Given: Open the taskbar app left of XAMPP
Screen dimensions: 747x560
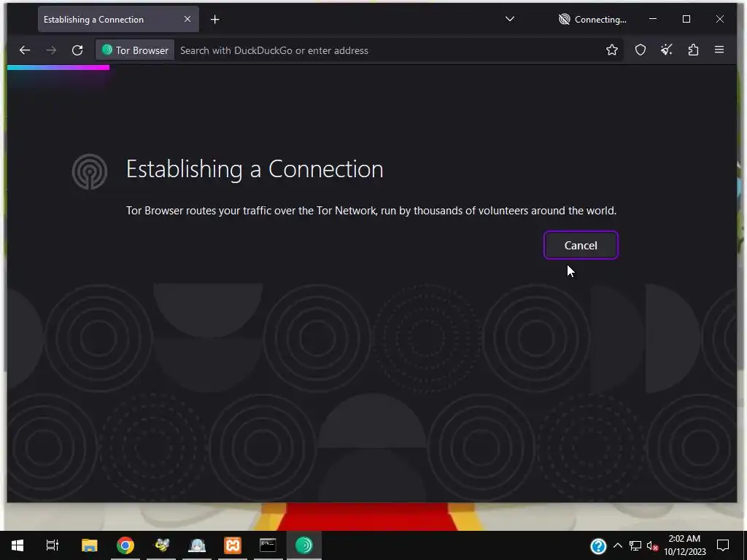Looking at the screenshot, I should (x=197, y=545).
